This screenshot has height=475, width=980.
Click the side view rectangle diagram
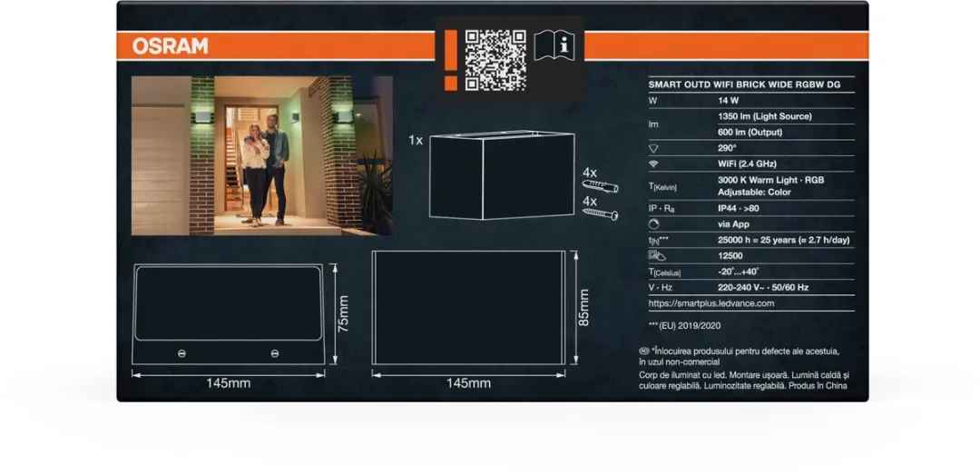pyautogui.click(x=469, y=307)
